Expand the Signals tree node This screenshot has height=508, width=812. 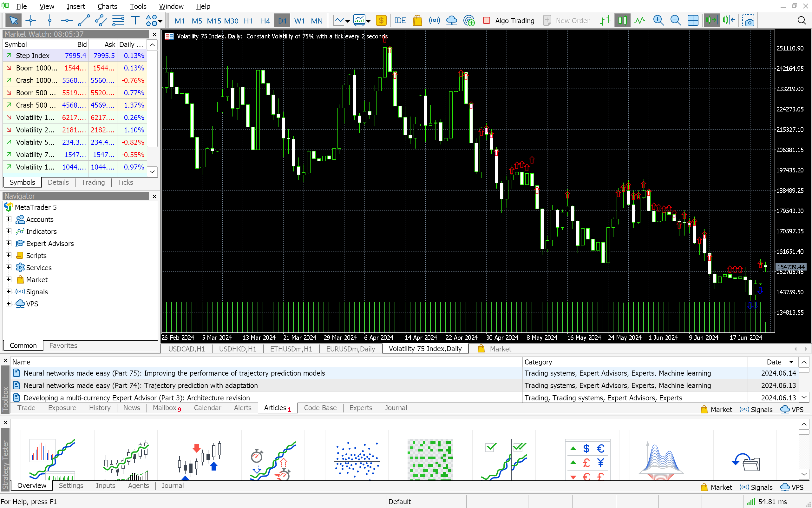coord(9,292)
